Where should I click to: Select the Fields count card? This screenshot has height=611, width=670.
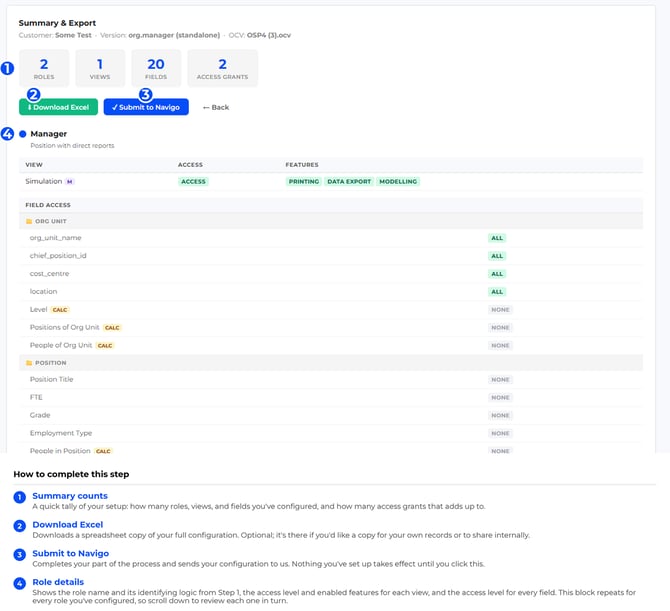(156, 68)
